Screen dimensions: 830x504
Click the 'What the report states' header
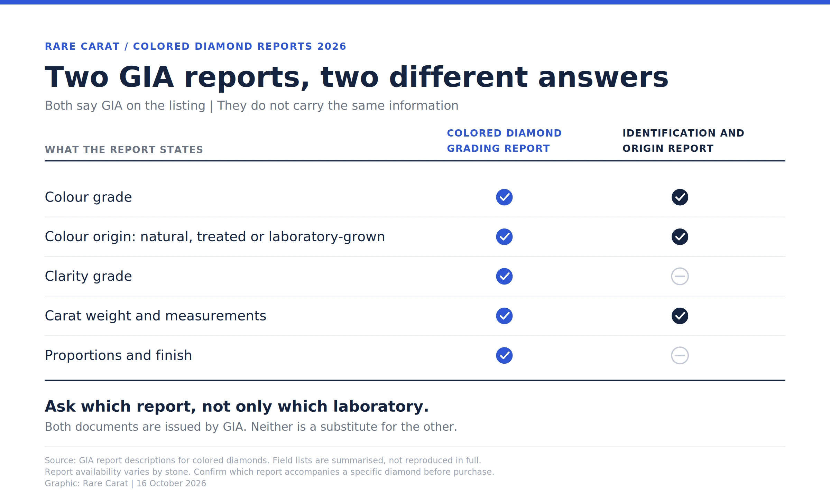pos(124,150)
